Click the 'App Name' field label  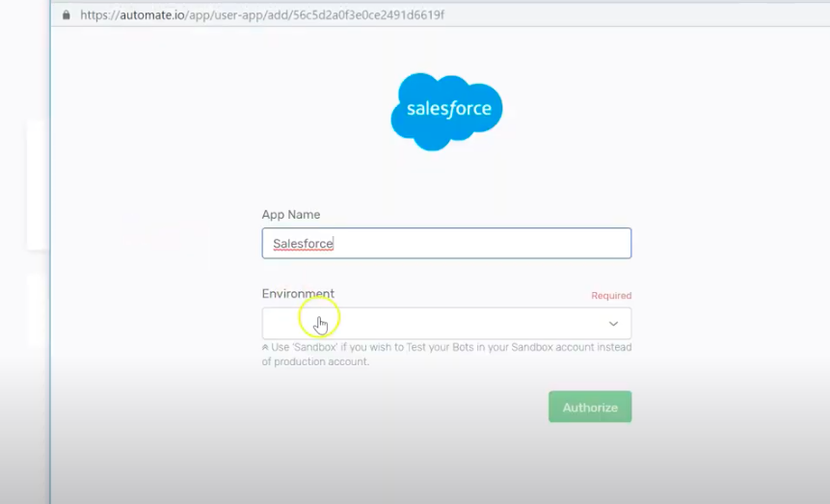click(290, 214)
